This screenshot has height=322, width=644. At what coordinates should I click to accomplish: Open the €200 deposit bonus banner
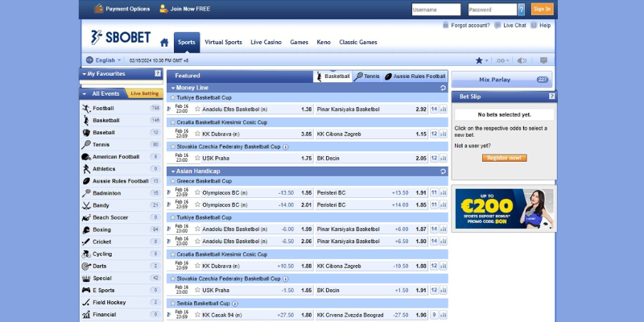click(505, 208)
